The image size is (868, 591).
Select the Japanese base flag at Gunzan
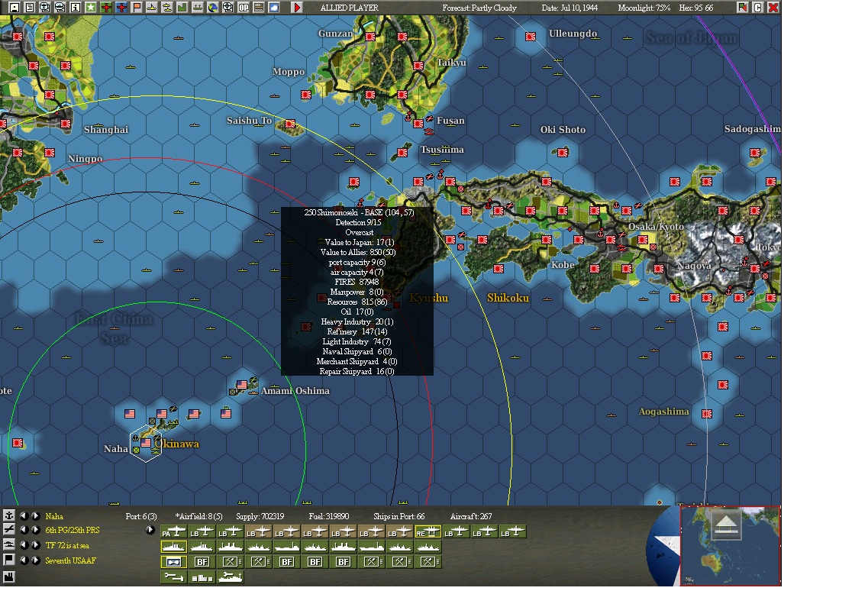coord(370,37)
